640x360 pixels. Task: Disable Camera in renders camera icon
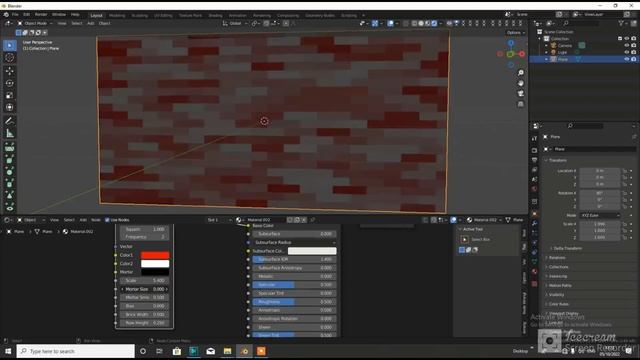(x=633, y=45)
